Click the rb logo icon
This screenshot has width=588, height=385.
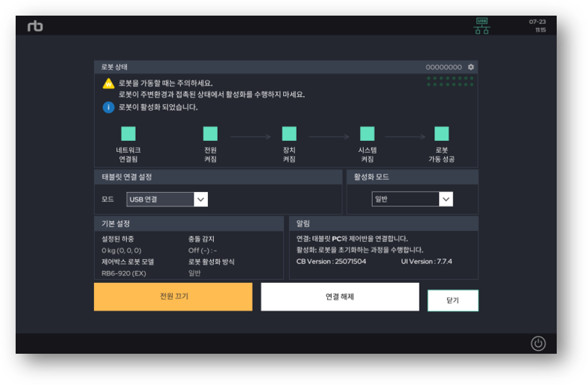35,26
